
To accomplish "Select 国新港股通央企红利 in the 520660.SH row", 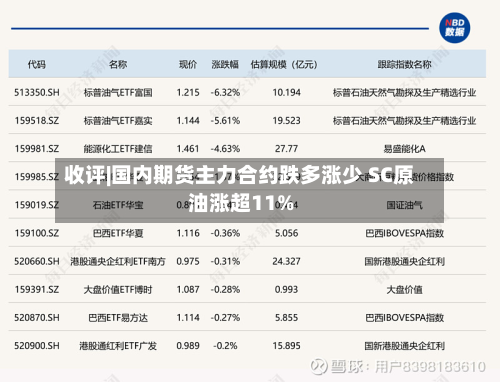I will point(404,261).
